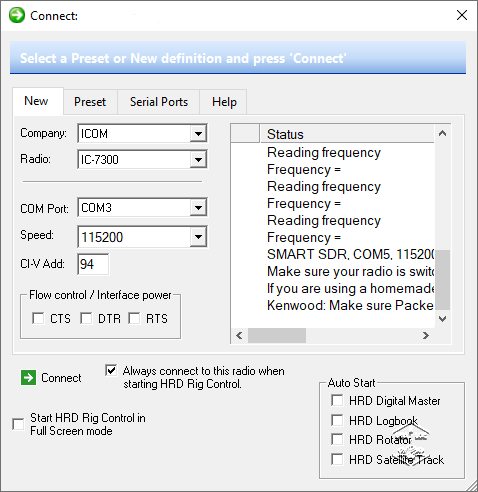Click the Connect button label

(x=61, y=378)
